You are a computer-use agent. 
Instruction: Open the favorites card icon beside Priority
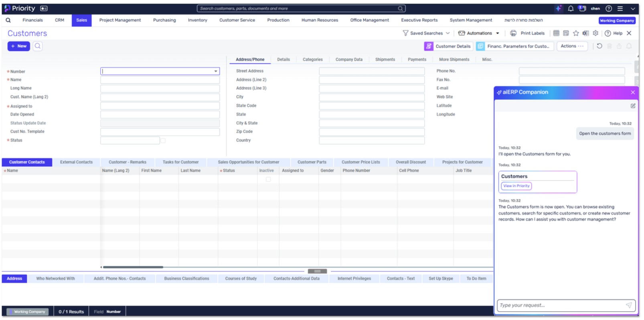click(x=44, y=8)
